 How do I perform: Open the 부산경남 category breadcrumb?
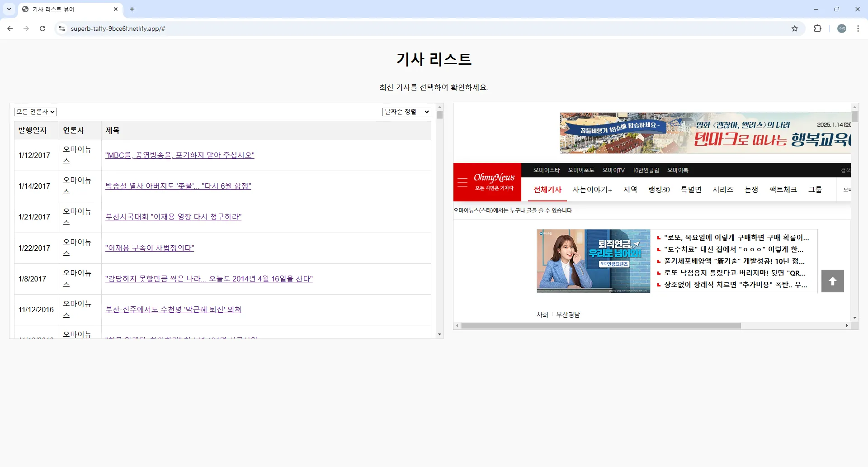[x=568, y=315]
